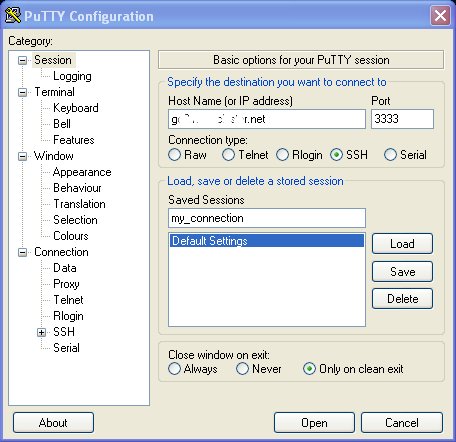Click the Port field showing 3333
This screenshot has width=456, height=442.
(402, 119)
